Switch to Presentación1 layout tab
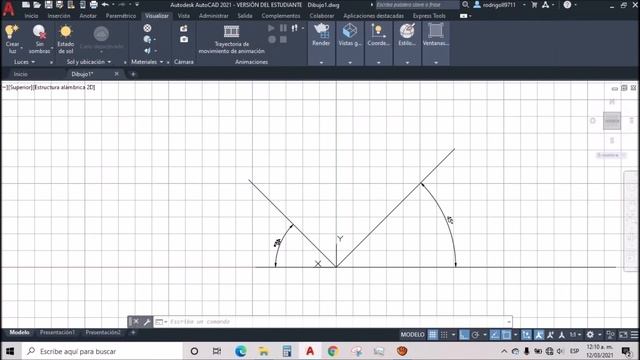Viewport: 640px width, 360px height. 58,333
